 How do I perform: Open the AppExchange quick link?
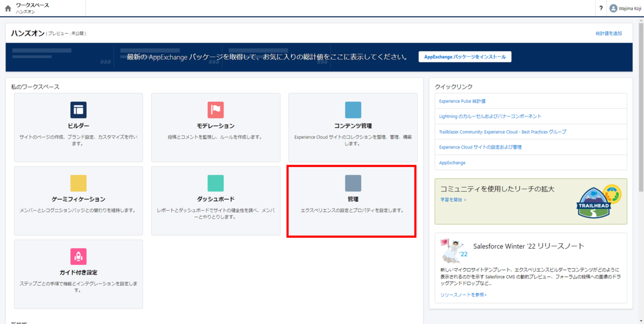coord(452,163)
